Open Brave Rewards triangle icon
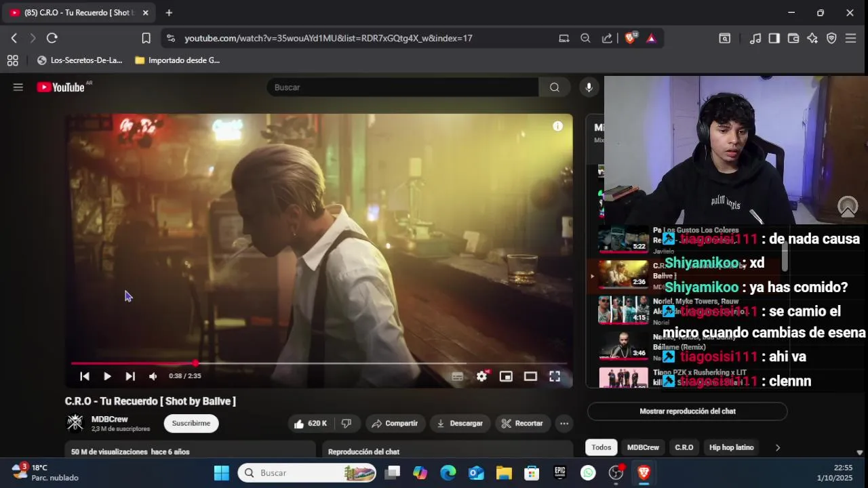Image resolution: width=868 pixels, height=488 pixels. pyautogui.click(x=651, y=38)
